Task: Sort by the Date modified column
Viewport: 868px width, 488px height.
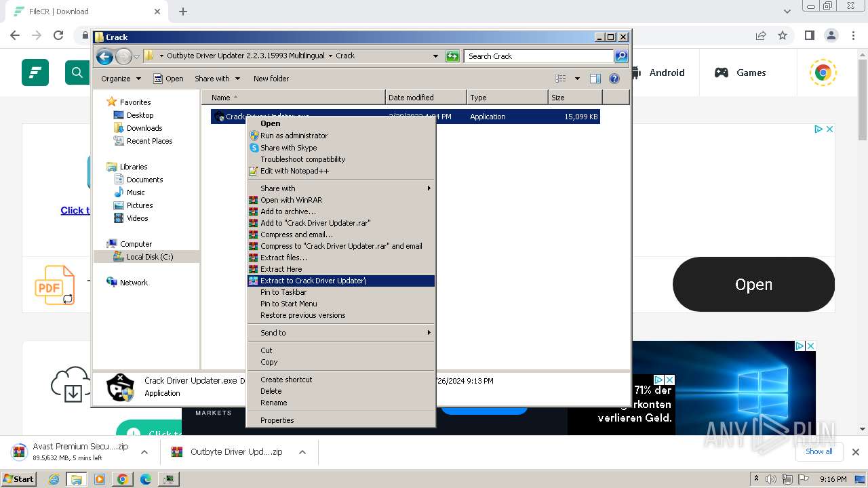Action: pos(426,98)
